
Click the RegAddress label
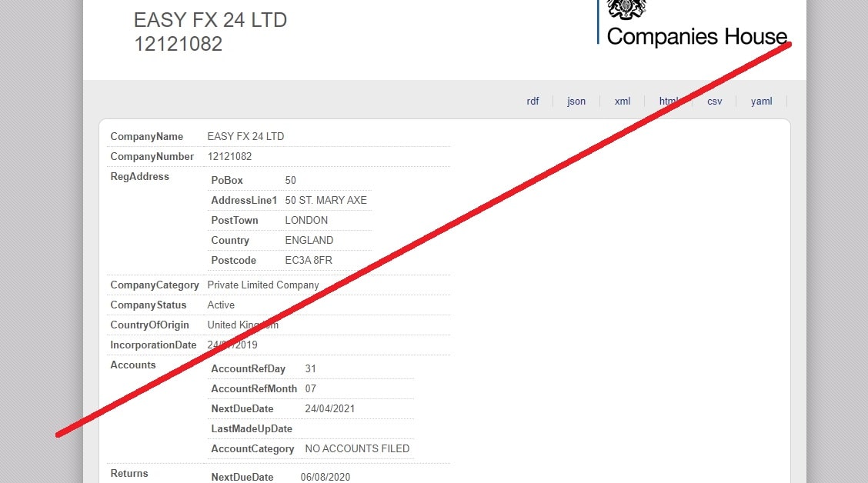(x=139, y=176)
